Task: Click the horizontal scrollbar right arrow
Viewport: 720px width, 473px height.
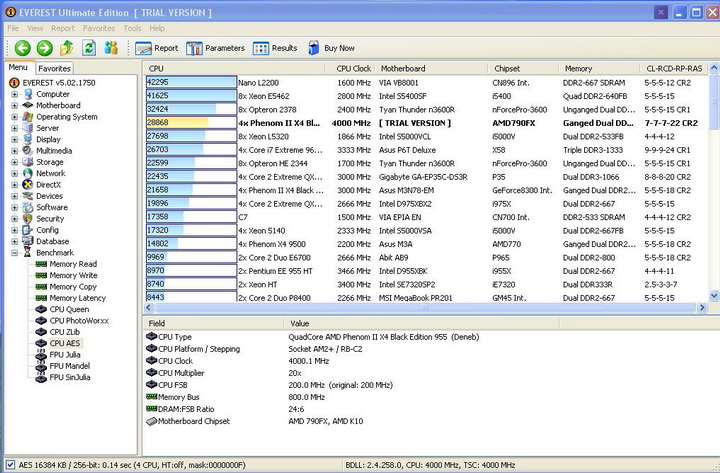Action: pyautogui.click(x=702, y=307)
